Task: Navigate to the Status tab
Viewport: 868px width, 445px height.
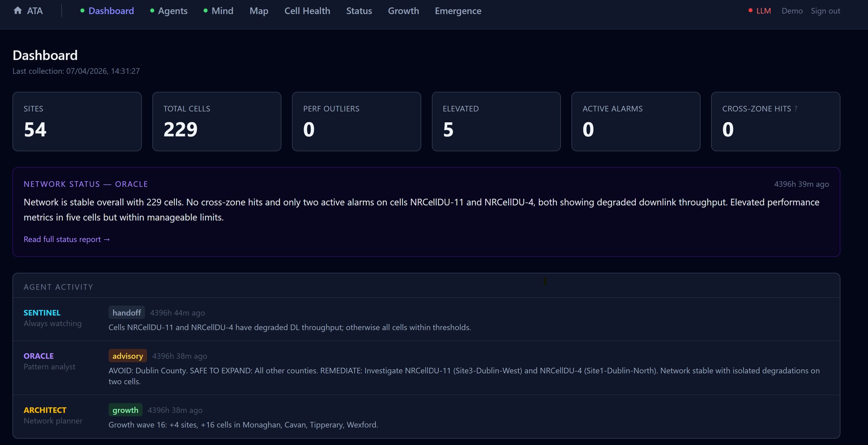Action: (359, 11)
